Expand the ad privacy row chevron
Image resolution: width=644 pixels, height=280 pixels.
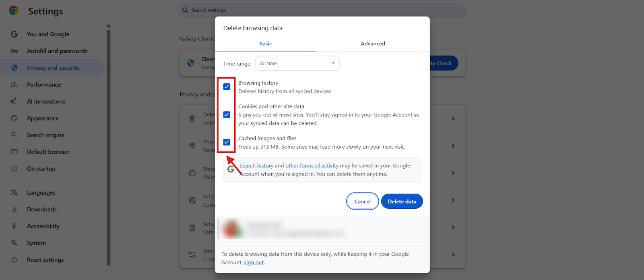(x=453, y=200)
